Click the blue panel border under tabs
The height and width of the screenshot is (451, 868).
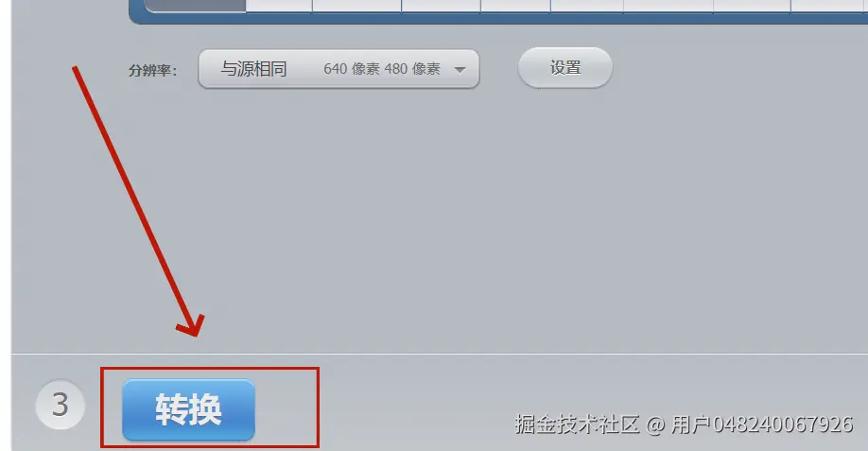point(498,18)
